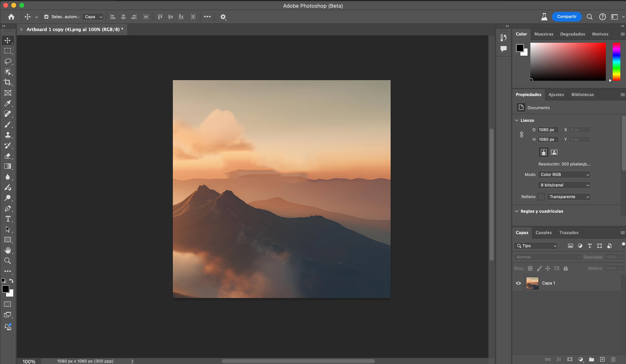Open the Muestras tab
Viewport: 626px width, 364px height.
[x=544, y=34]
